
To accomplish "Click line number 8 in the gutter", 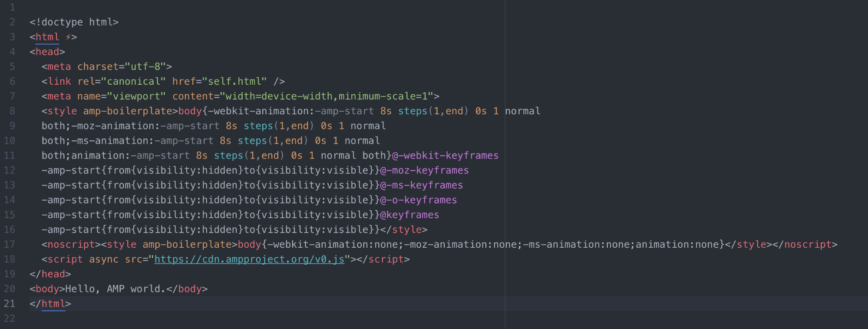I will click(x=12, y=111).
